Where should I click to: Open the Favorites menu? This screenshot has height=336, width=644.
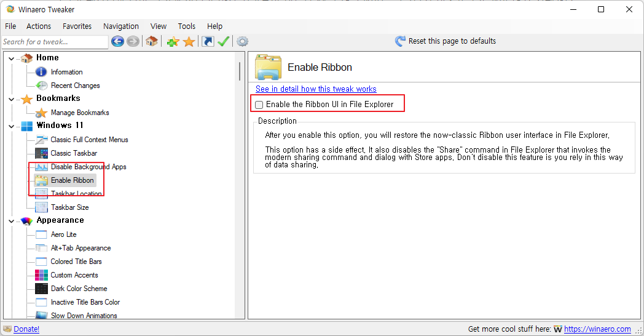tap(77, 26)
